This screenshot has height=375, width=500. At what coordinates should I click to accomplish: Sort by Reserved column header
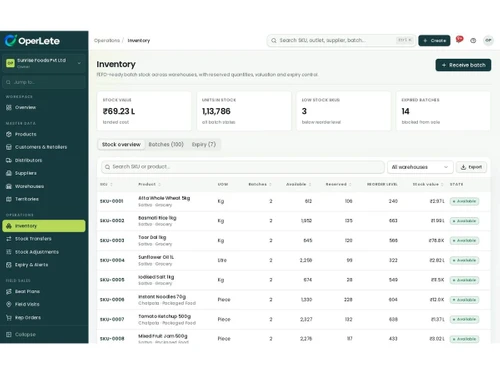point(339,184)
